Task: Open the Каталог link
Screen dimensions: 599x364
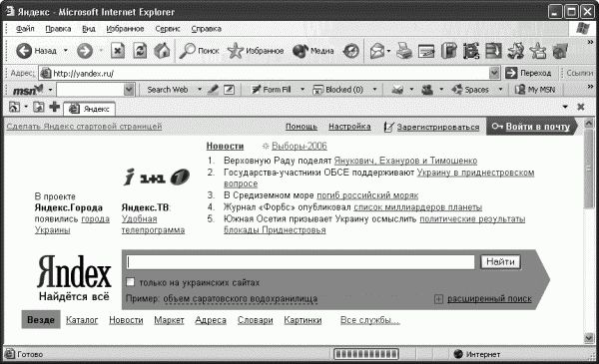Action: point(82,320)
